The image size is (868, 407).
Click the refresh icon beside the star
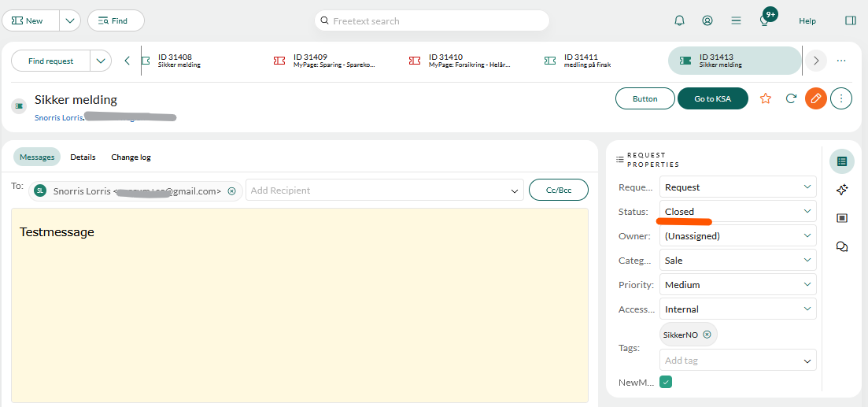[791, 98]
